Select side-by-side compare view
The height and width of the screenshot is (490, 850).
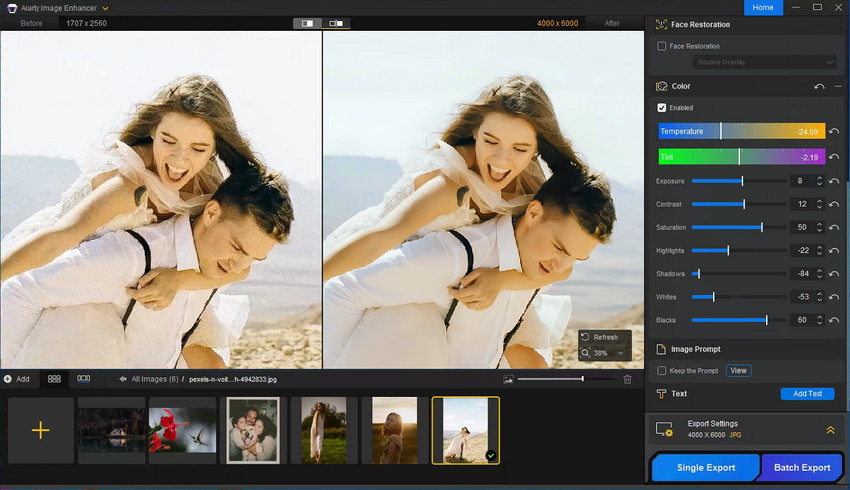click(x=336, y=23)
